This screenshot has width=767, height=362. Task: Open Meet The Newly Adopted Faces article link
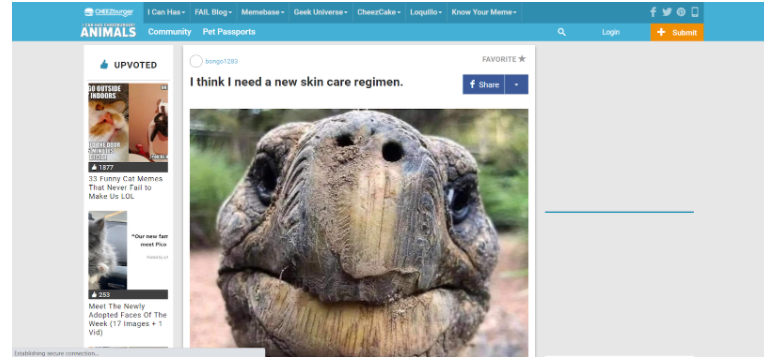128,319
